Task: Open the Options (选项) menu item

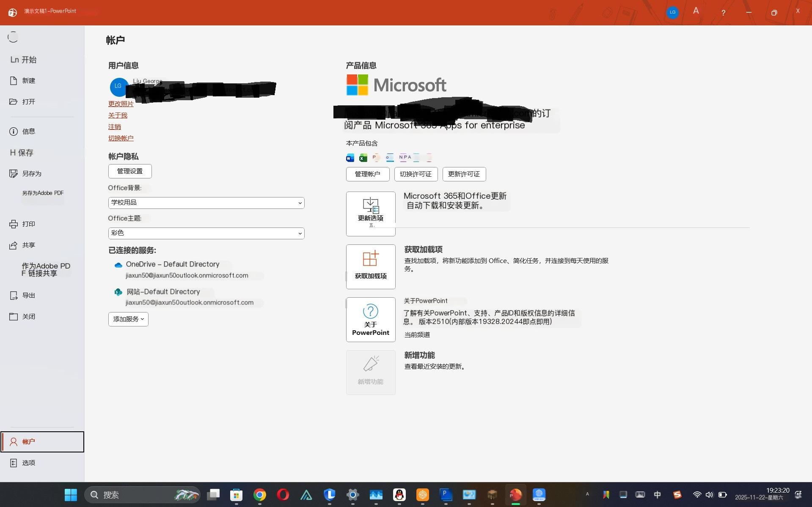Action: coord(28,463)
